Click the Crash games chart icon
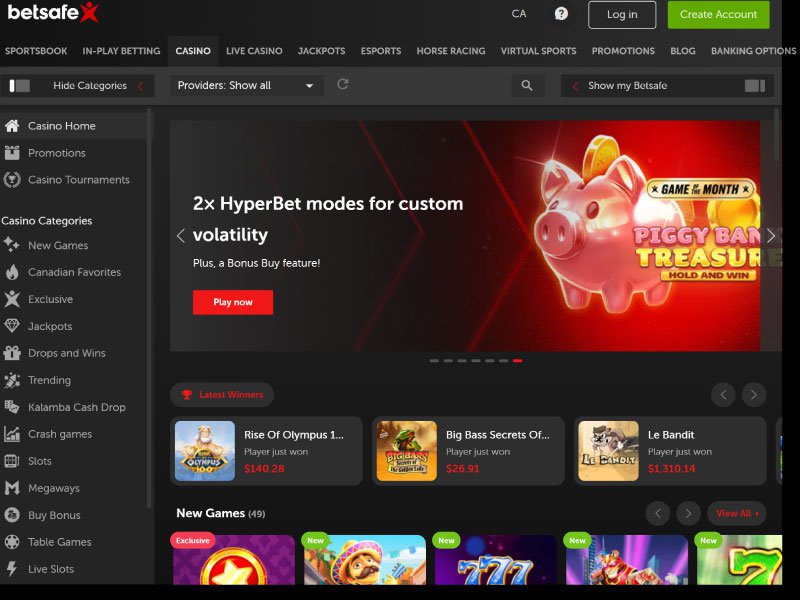The image size is (800, 600). click(12, 434)
